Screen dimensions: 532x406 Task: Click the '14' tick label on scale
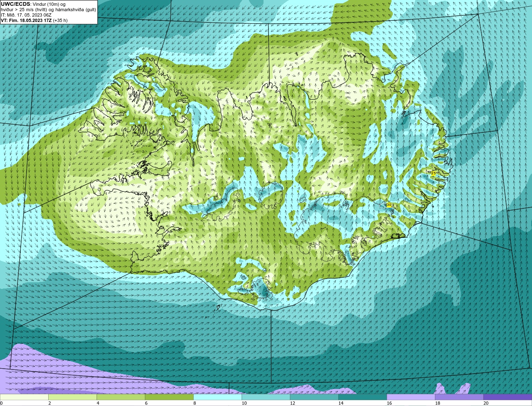[340, 403]
